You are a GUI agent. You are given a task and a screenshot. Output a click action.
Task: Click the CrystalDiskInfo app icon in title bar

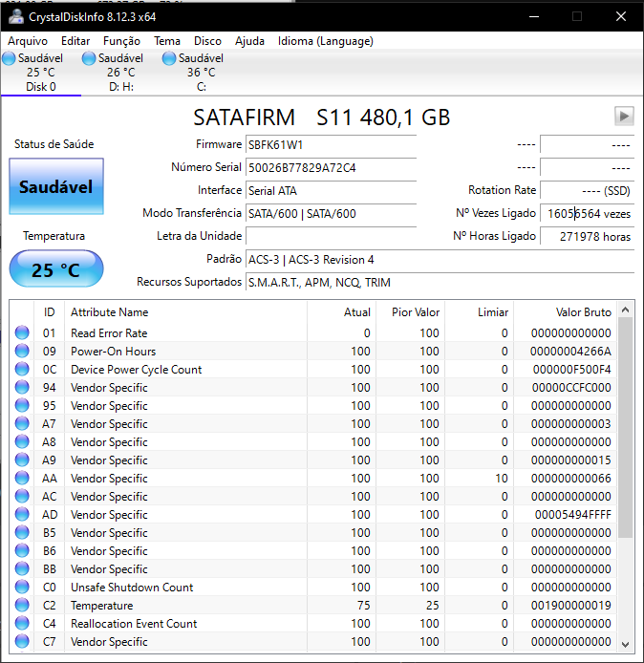(x=16, y=16)
